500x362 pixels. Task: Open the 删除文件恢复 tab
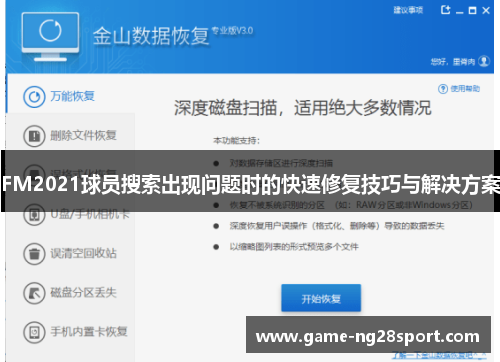[71, 136]
